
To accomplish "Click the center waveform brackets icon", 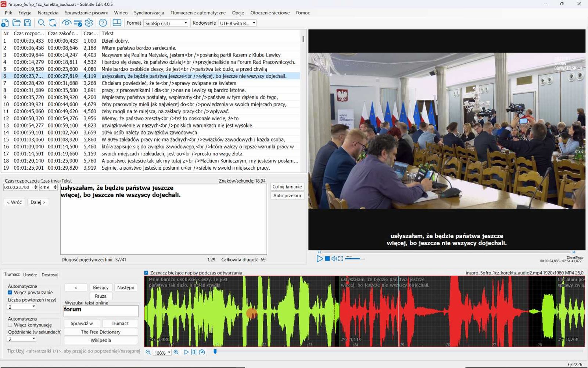I will [x=194, y=352].
